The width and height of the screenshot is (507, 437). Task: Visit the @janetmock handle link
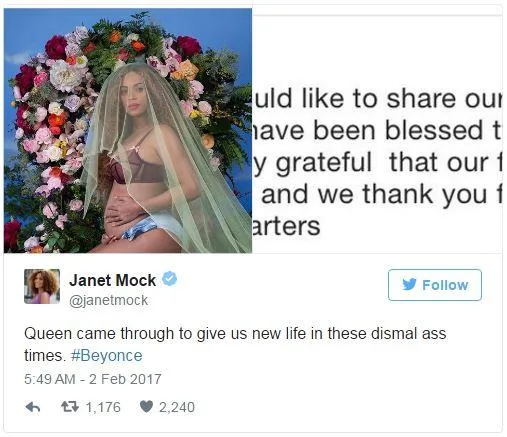pos(108,300)
